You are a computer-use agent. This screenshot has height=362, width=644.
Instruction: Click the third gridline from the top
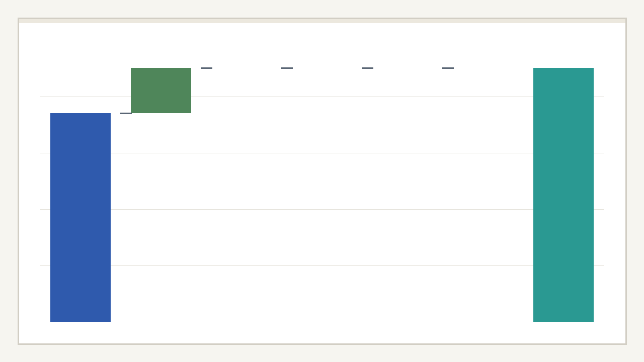pyautogui.click(x=322, y=209)
